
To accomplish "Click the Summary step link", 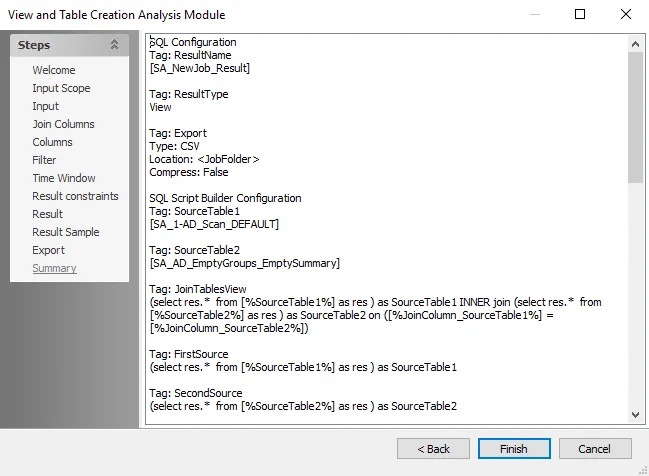I will tap(54, 268).
